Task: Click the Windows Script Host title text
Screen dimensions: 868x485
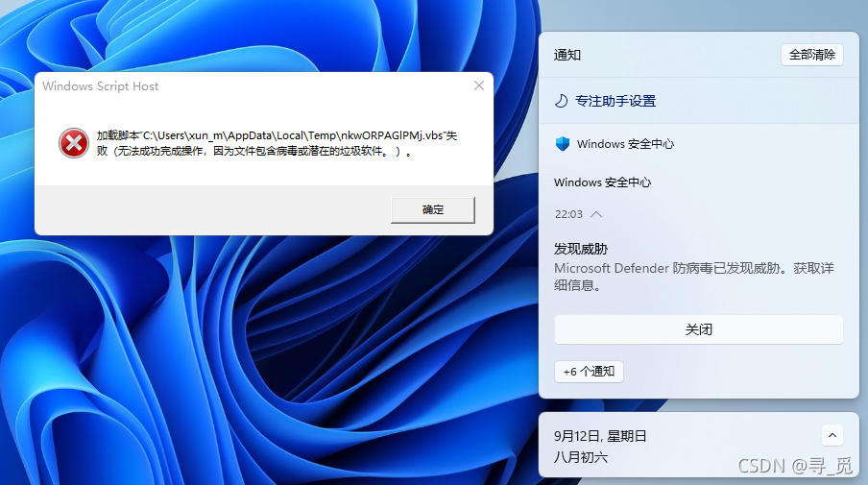Action: [x=100, y=86]
